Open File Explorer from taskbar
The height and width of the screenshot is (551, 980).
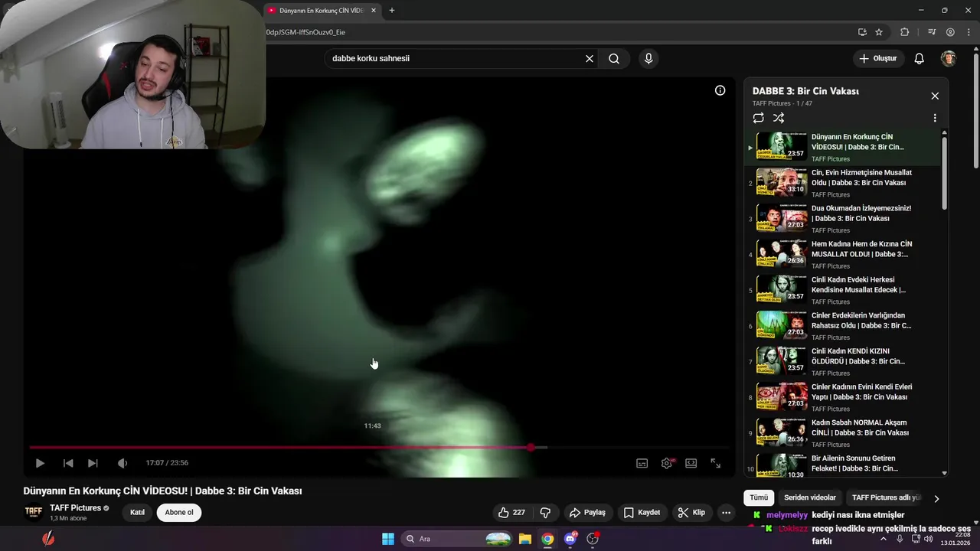pos(525,539)
